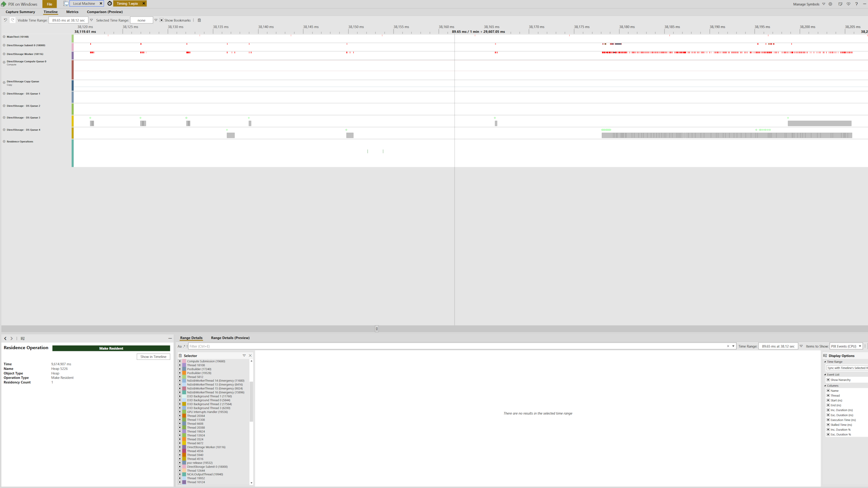Uncheck the Name column checkbox

tap(828, 391)
